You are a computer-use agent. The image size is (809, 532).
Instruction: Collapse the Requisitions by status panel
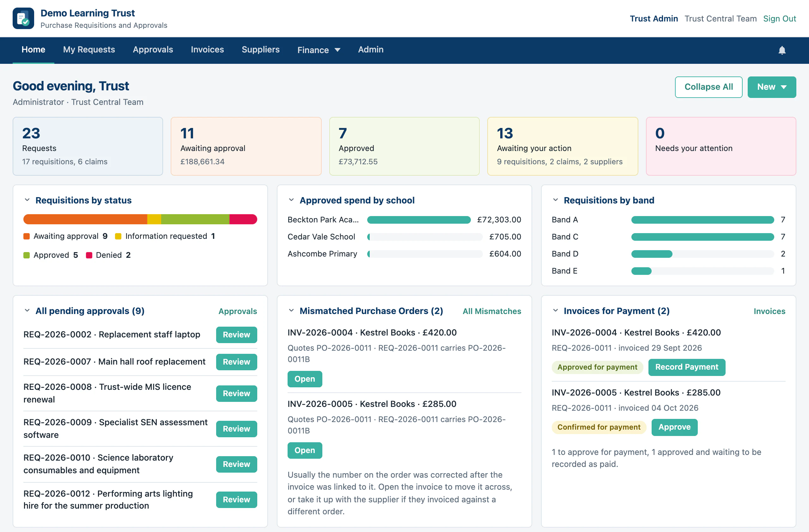click(27, 200)
